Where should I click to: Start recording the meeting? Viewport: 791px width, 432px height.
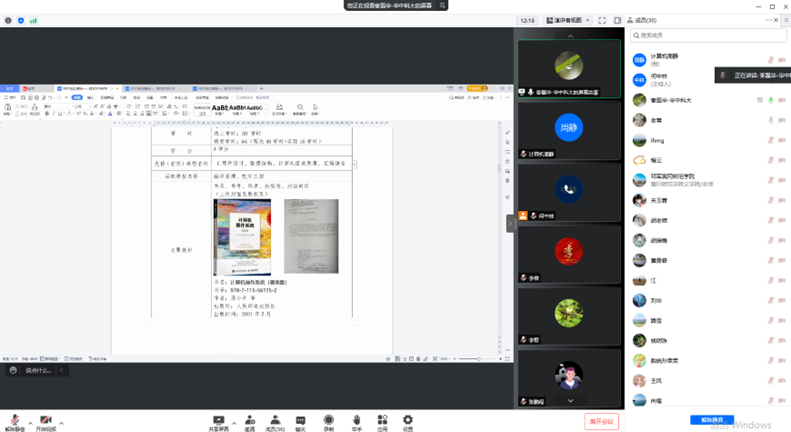pos(328,422)
